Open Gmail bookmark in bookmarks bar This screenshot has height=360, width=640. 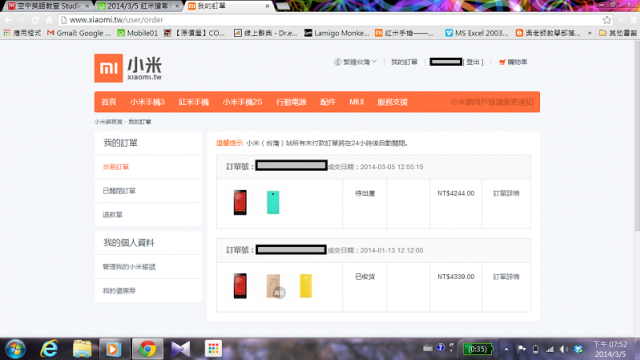[x=79, y=33]
